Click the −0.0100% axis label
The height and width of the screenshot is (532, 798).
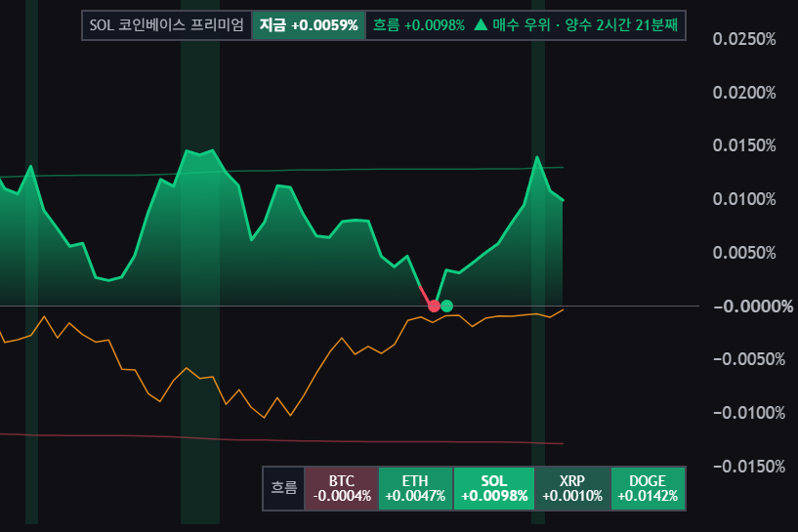[749, 413]
